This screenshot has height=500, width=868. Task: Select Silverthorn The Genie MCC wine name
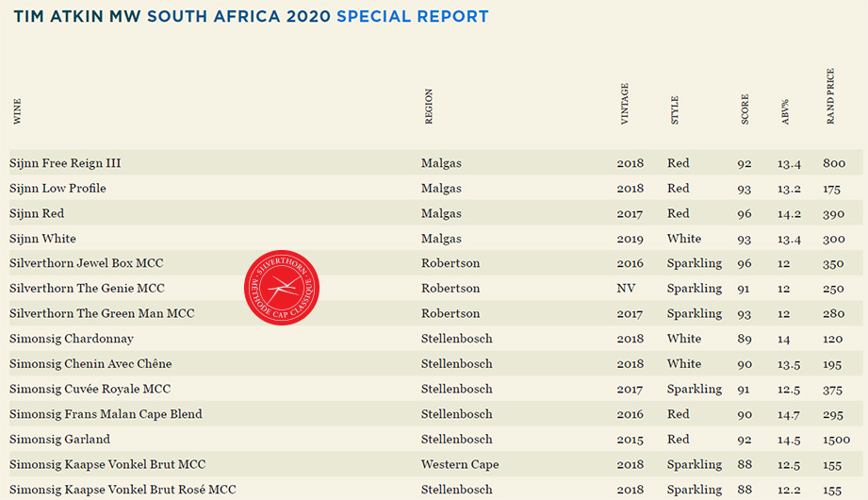tap(87, 289)
